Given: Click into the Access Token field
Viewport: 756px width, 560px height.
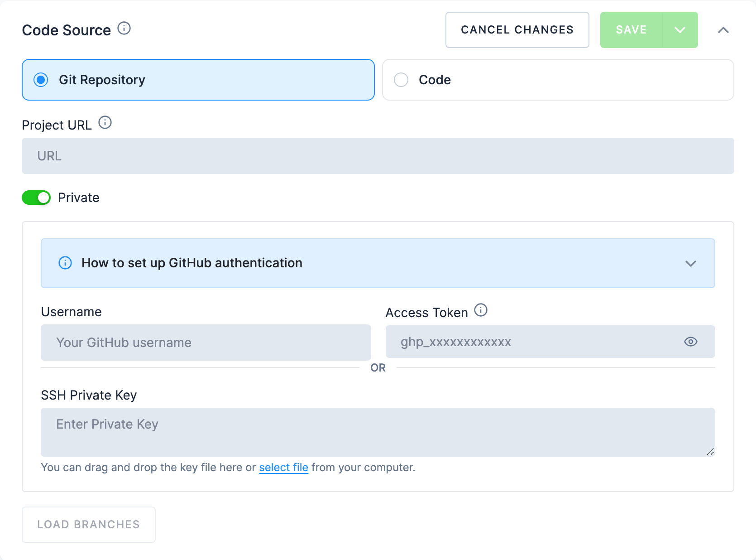Looking at the screenshot, I should 550,342.
